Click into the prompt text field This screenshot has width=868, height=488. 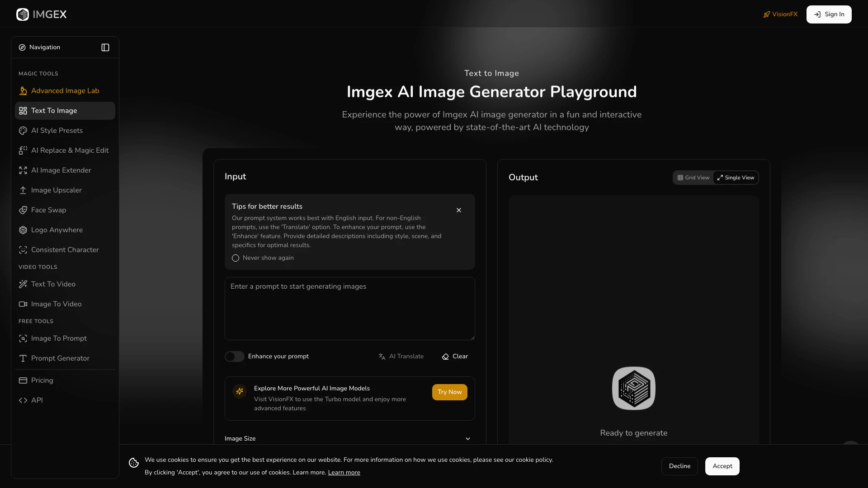(349, 309)
